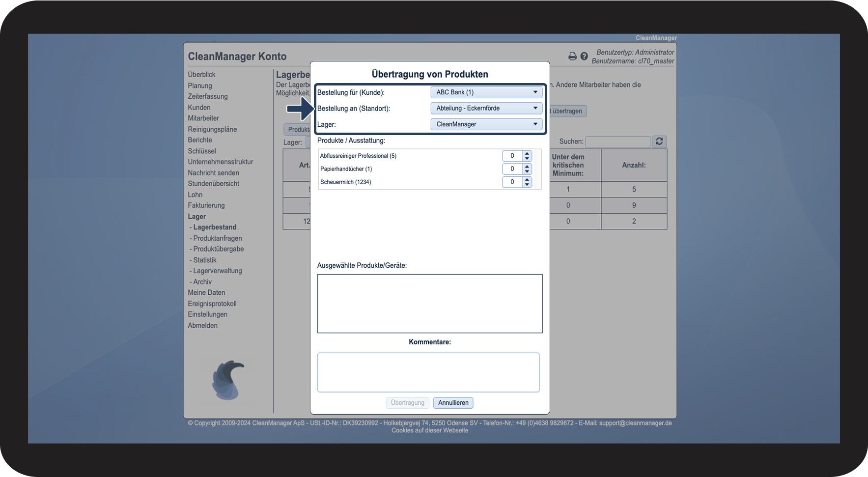Click the refresh icon beside Suchen field
Image resolution: width=868 pixels, height=477 pixels.
pyautogui.click(x=659, y=141)
